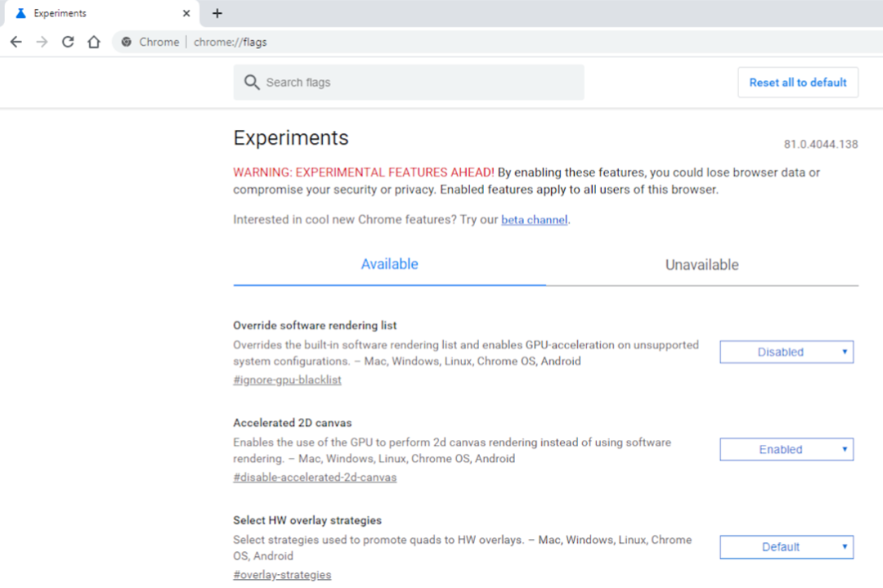Open Override software rendering list dropdown

pyautogui.click(x=787, y=352)
